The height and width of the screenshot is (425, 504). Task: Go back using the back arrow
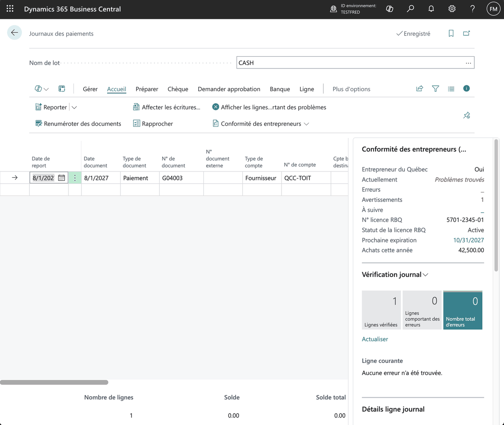(x=15, y=33)
